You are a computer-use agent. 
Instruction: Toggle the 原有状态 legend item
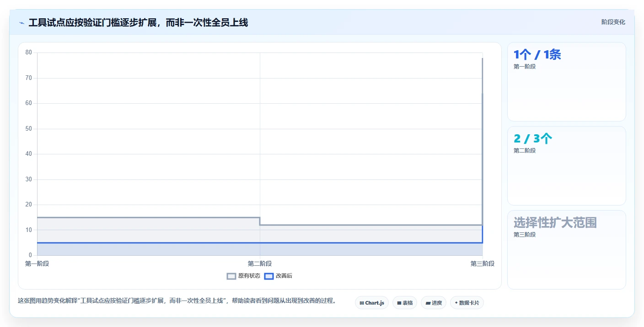tap(244, 276)
